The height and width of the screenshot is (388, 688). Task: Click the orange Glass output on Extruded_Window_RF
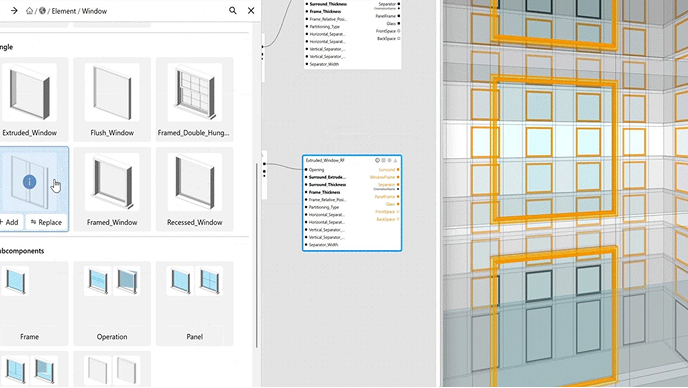(393, 204)
